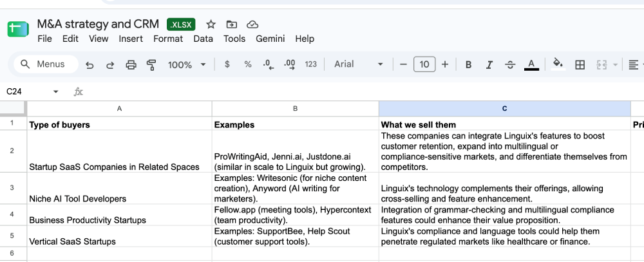The image size is (644, 262).
Task: Select cell 'Vertical SaaS Startups'
Action: pos(120,236)
